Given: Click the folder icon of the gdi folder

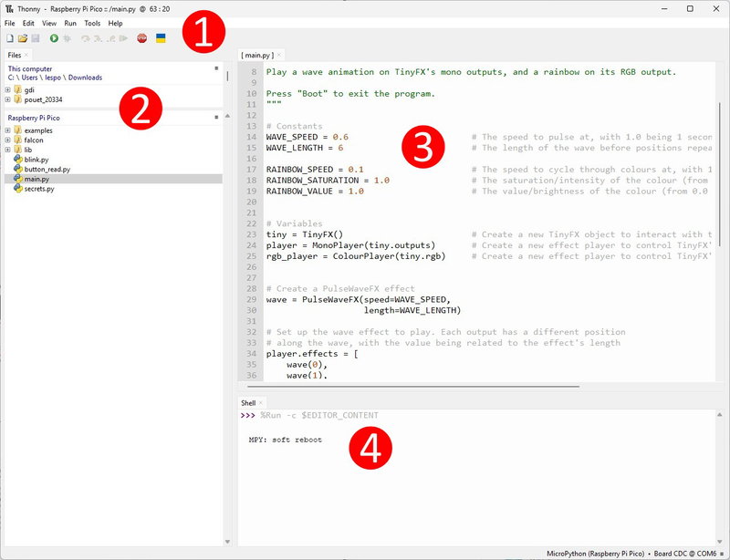Looking at the screenshot, I should (18, 89).
